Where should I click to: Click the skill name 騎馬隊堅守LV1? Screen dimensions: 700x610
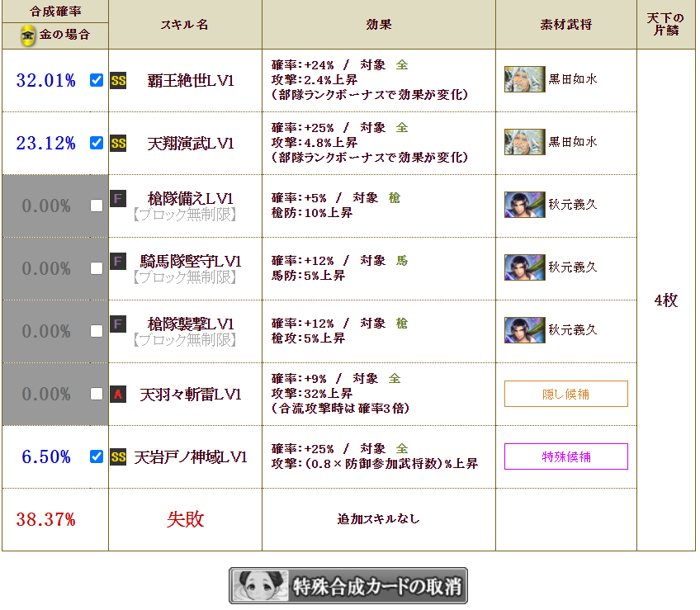[x=191, y=261]
